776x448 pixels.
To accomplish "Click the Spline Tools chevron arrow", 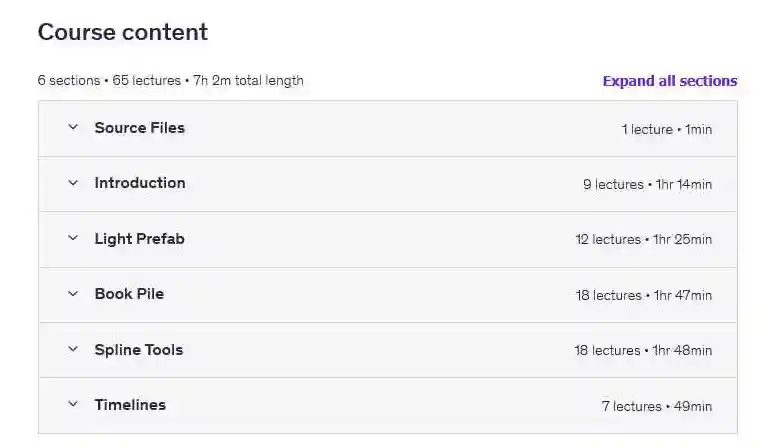I will pyautogui.click(x=72, y=350).
